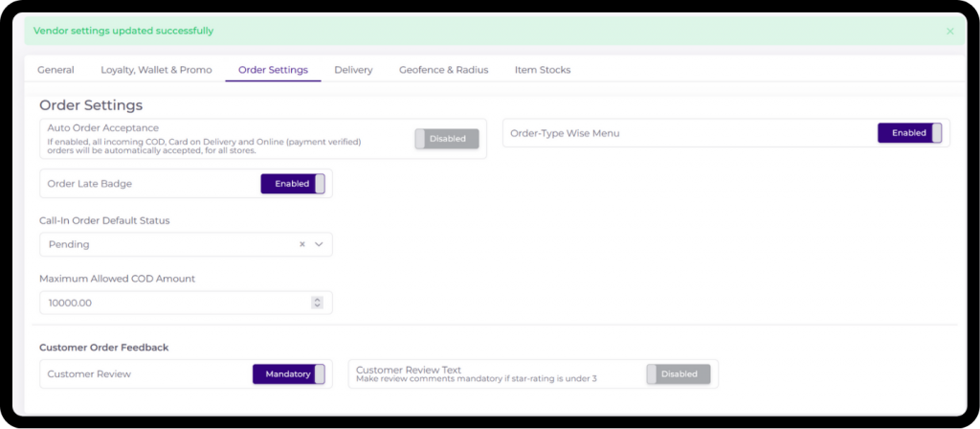Toggle Auto Order Acceptance switch
The image size is (980, 429).
coord(447,139)
